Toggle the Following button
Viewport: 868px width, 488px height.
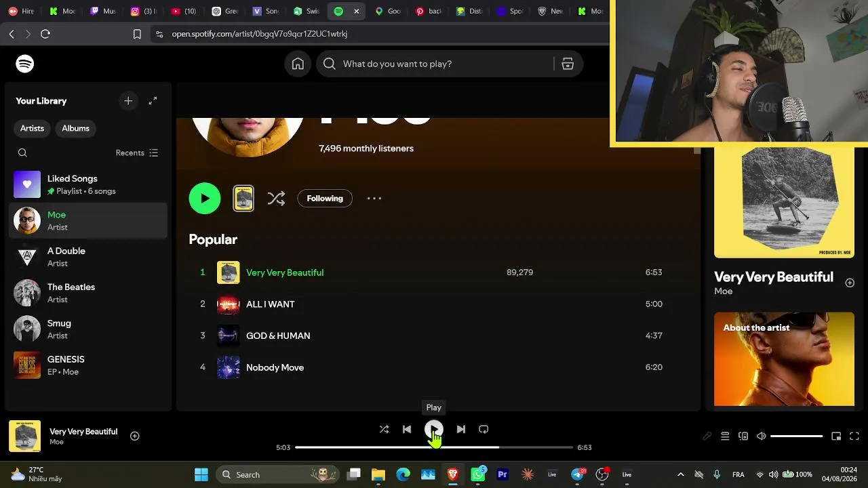coord(325,199)
